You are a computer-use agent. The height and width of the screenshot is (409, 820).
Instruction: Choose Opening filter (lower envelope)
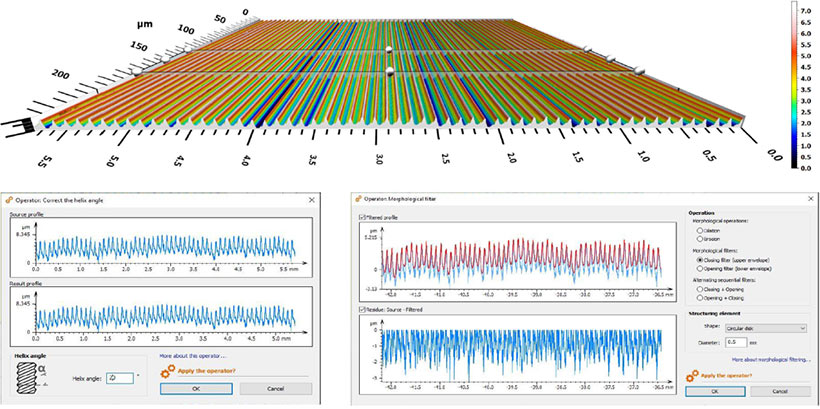(702, 270)
